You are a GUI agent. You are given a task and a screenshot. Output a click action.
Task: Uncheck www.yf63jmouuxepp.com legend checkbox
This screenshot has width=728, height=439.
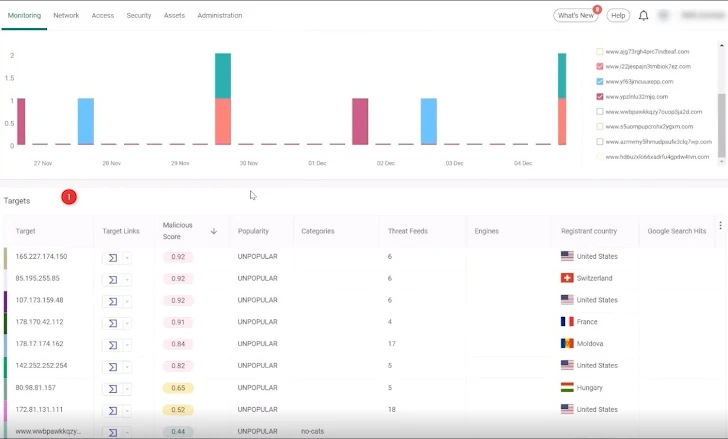tap(599, 81)
